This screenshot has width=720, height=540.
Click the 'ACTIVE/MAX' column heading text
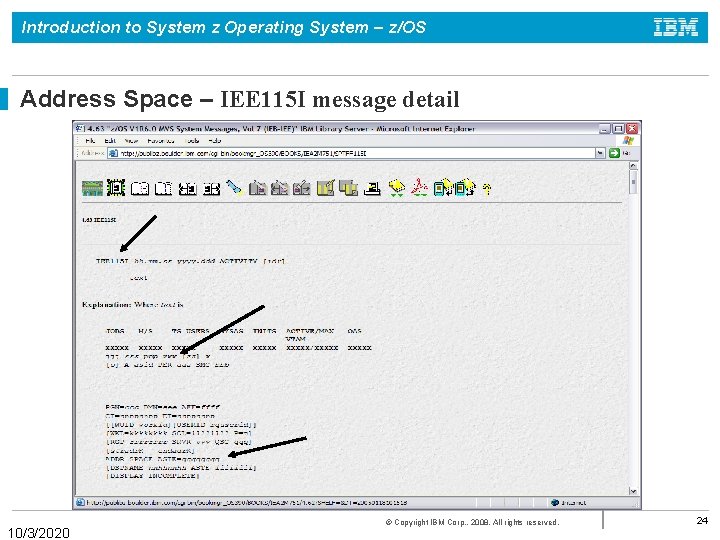pos(310,331)
